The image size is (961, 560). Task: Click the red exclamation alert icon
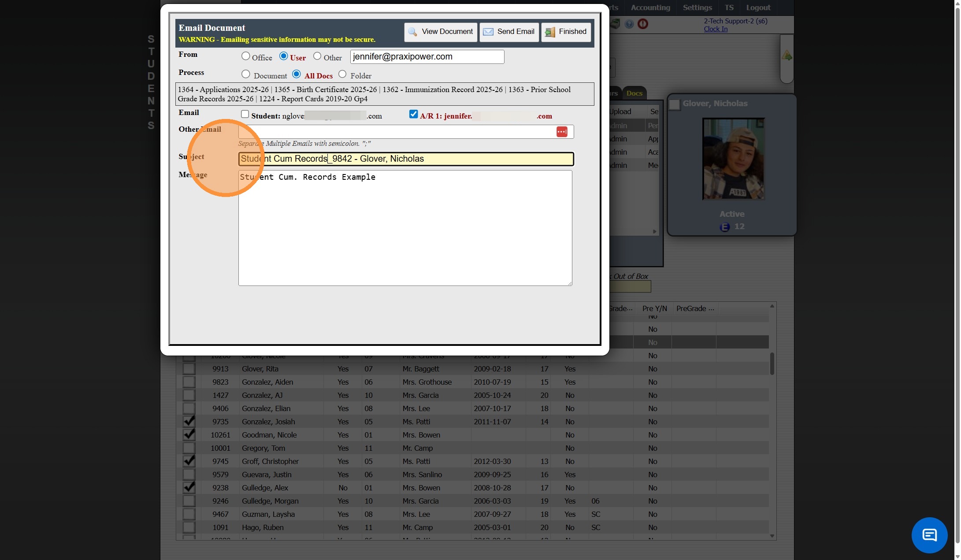click(x=643, y=24)
